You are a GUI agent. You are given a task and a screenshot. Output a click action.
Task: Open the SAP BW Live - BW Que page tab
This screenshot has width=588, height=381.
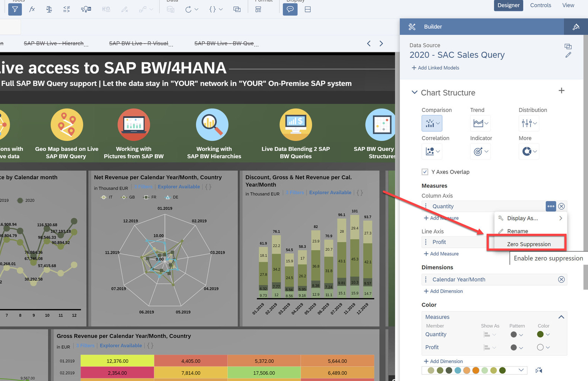click(x=226, y=44)
